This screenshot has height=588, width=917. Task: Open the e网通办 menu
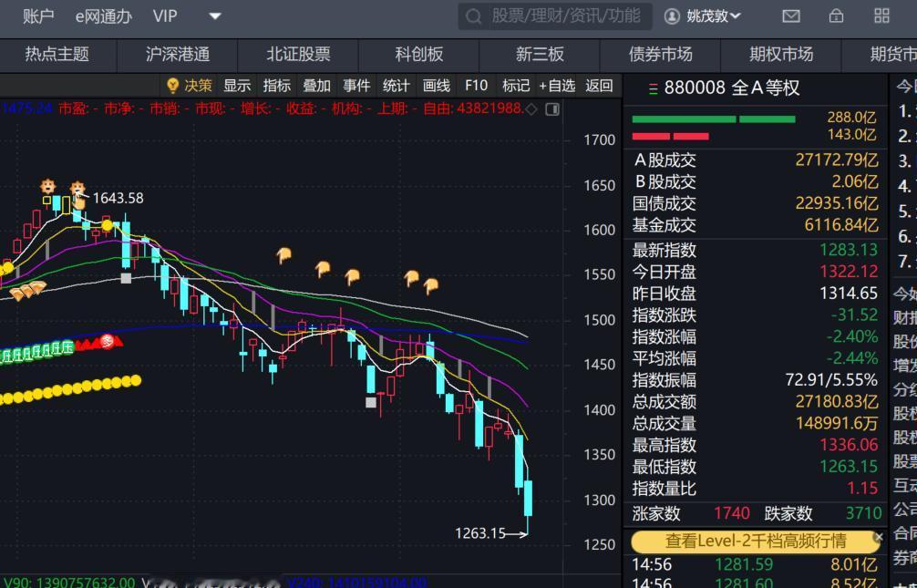click(104, 16)
